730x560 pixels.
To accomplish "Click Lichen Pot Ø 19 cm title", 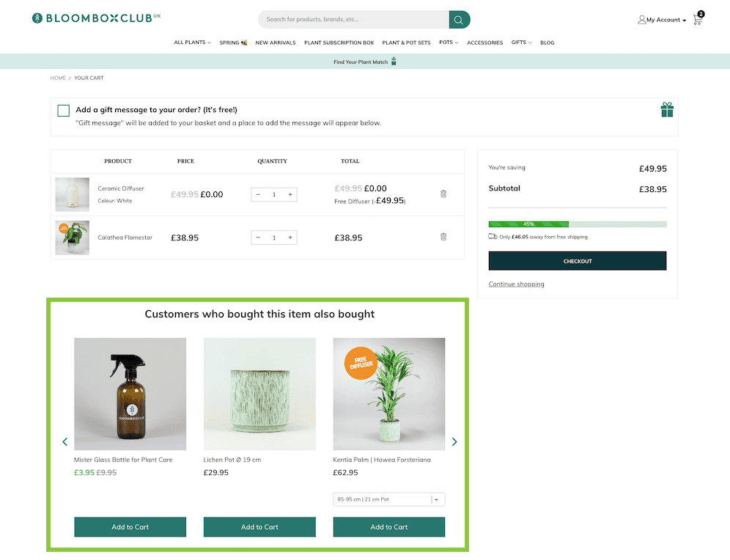I will (x=232, y=460).
